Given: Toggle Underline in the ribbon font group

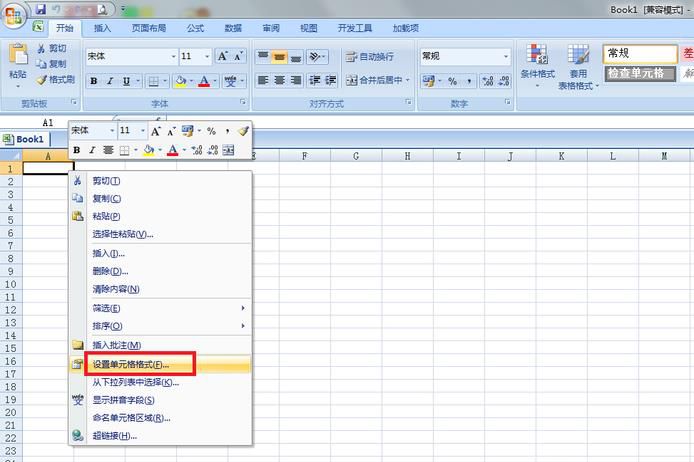Looking at the screenshot, I should (127, 81).
